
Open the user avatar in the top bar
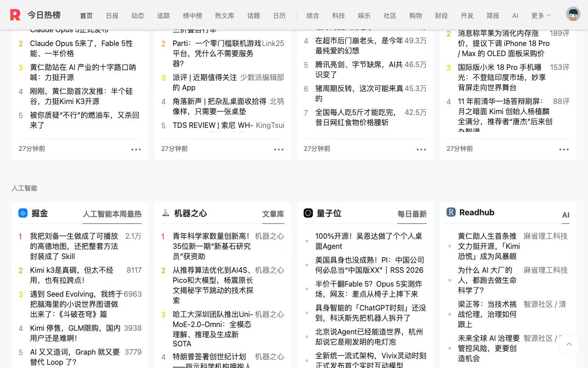tap(573, 14)
